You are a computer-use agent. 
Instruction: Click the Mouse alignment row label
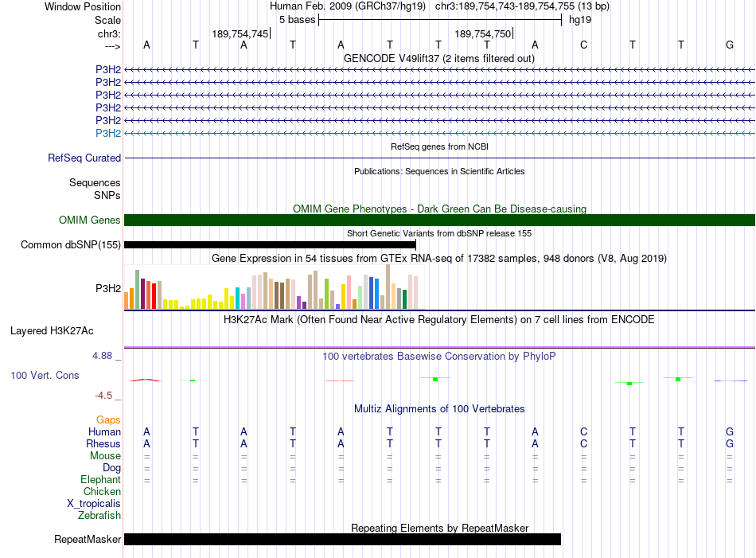tap(105, 456)
